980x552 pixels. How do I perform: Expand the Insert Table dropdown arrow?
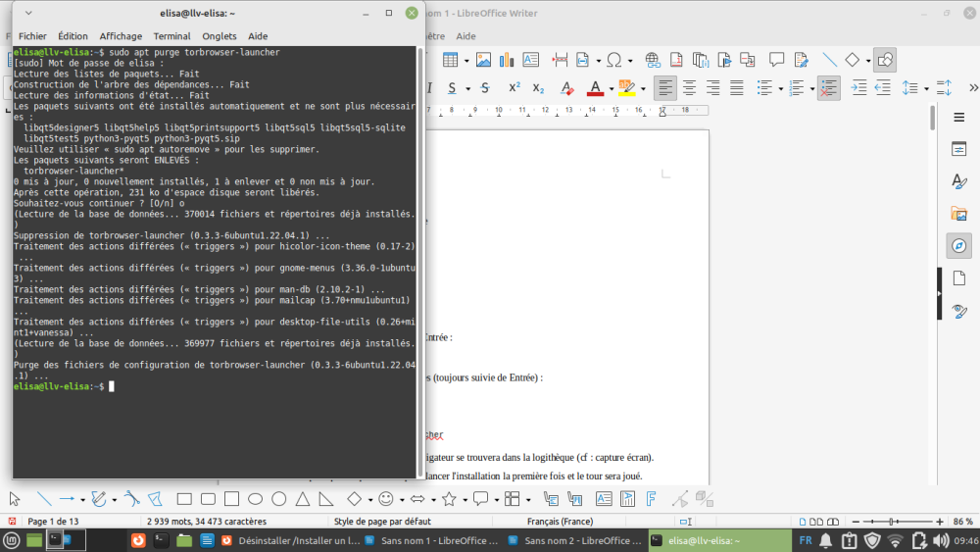point(466,60)
